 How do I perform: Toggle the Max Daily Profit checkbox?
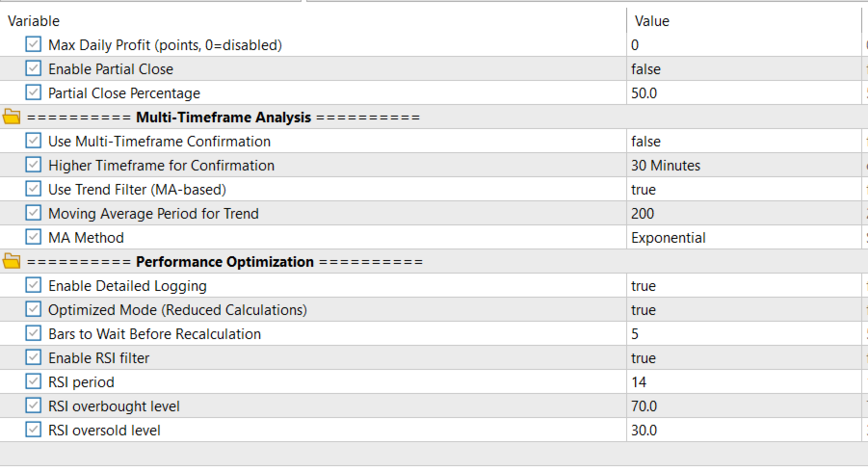click(34, 45)
